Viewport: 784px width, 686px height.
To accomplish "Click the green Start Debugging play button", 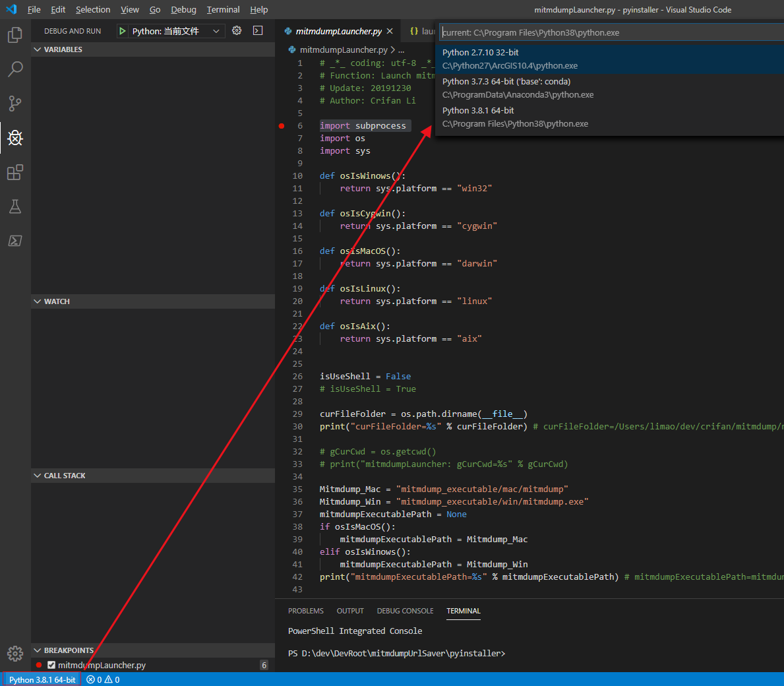I will tap(123, 31).
